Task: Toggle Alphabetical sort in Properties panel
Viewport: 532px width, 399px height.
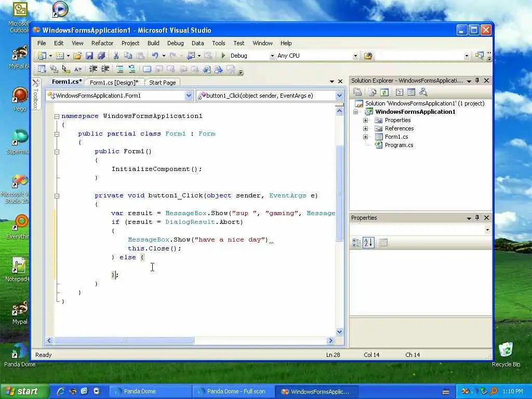Action: click(368, 243)
